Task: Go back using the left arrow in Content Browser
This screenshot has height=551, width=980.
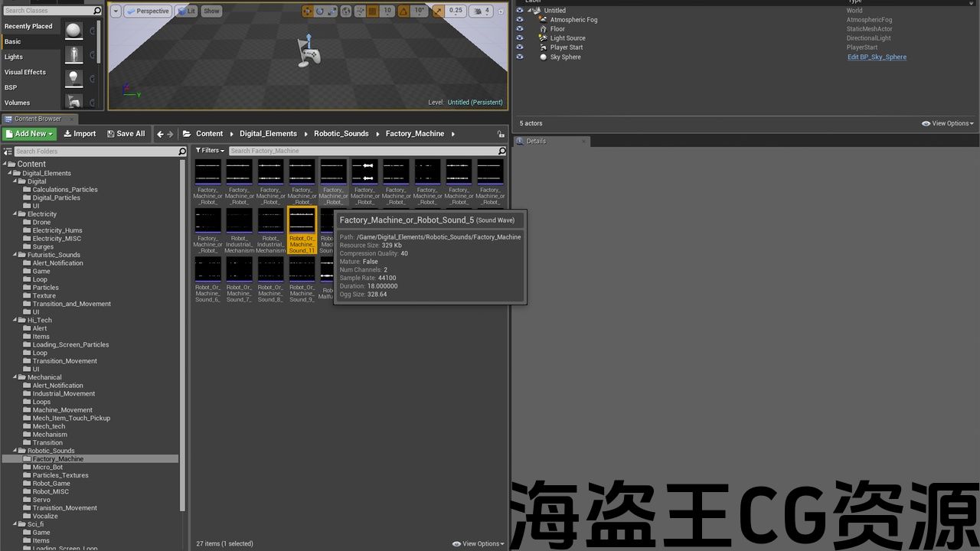Action: 160,134
